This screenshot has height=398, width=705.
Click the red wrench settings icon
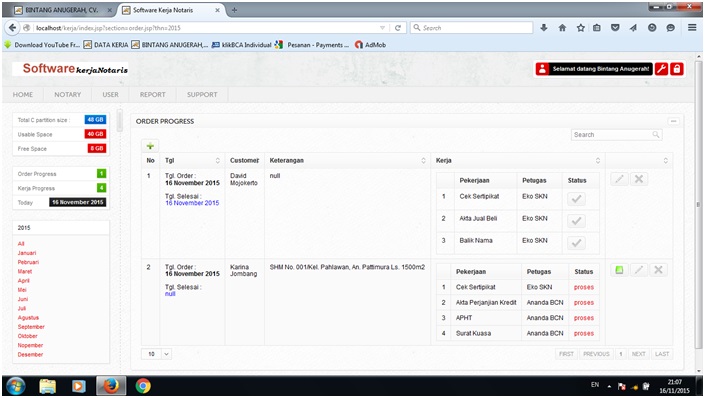(661, 69)
